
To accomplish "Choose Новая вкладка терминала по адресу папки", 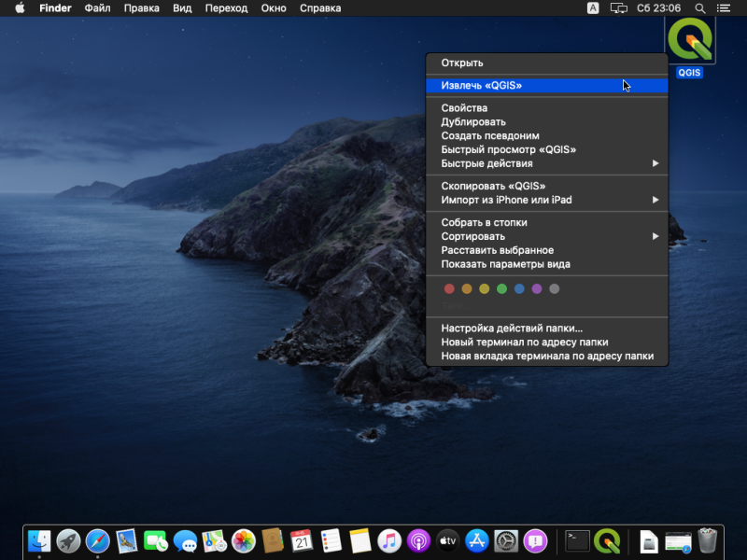I will point(547,357).
